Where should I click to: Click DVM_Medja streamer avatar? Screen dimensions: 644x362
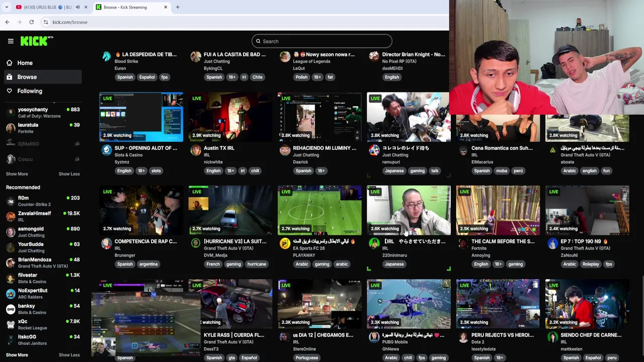(196, 243)
